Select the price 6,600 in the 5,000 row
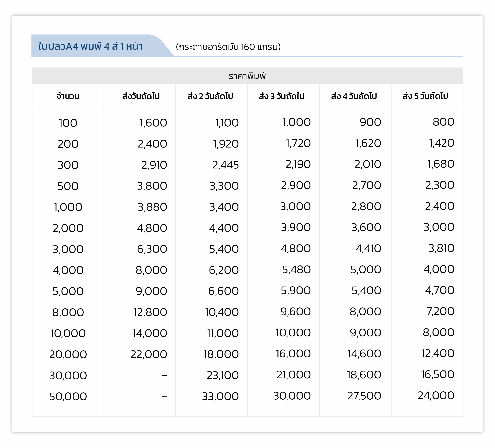 pyautogui.click(x=223, y=291)
